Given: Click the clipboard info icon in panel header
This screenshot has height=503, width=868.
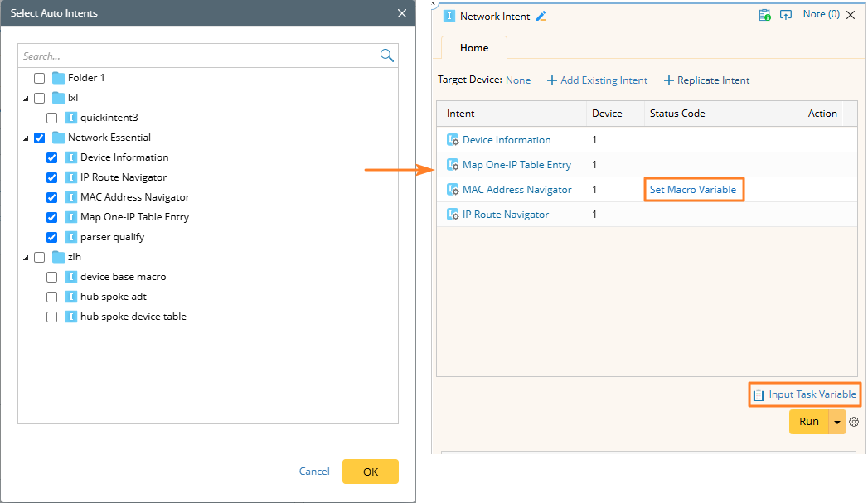Looking at the screenshot, I should click(764, 15).
